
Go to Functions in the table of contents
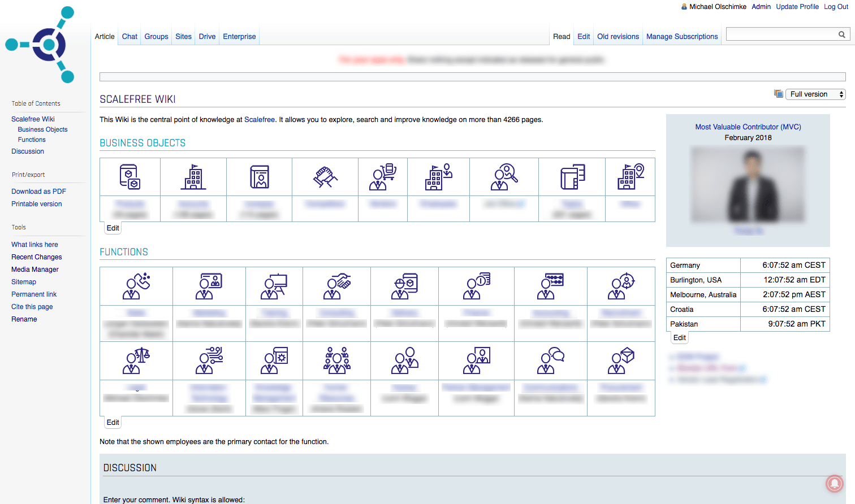tap(32, 140)
